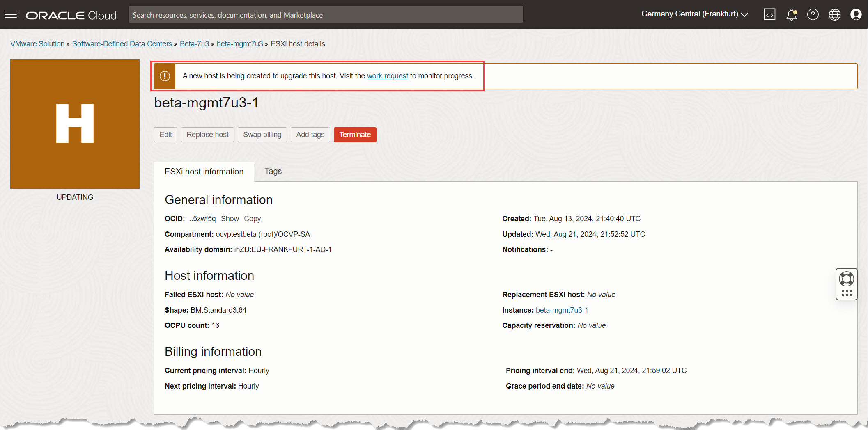This screenshot has width=868, height=430.
Task: Click the Failed ESXi host No value
Action: pos(240,295)
